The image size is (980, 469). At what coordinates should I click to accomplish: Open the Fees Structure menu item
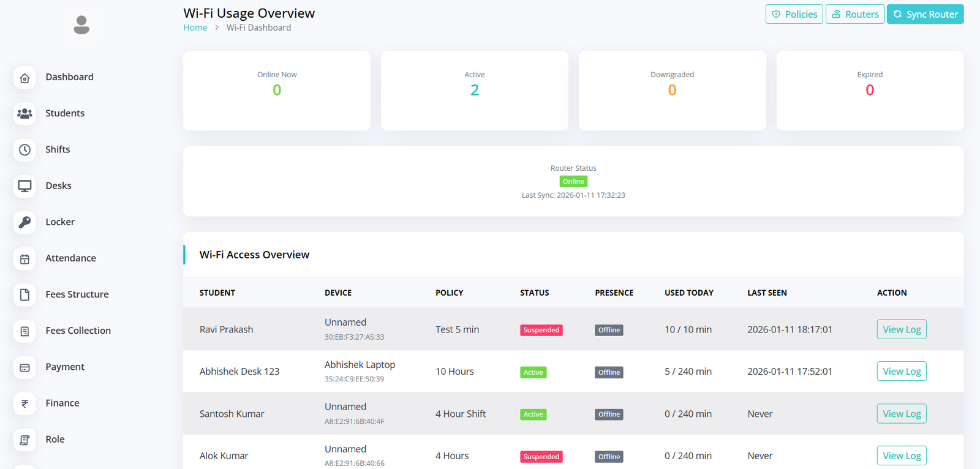pyautogui.click(x=77, y=295)
